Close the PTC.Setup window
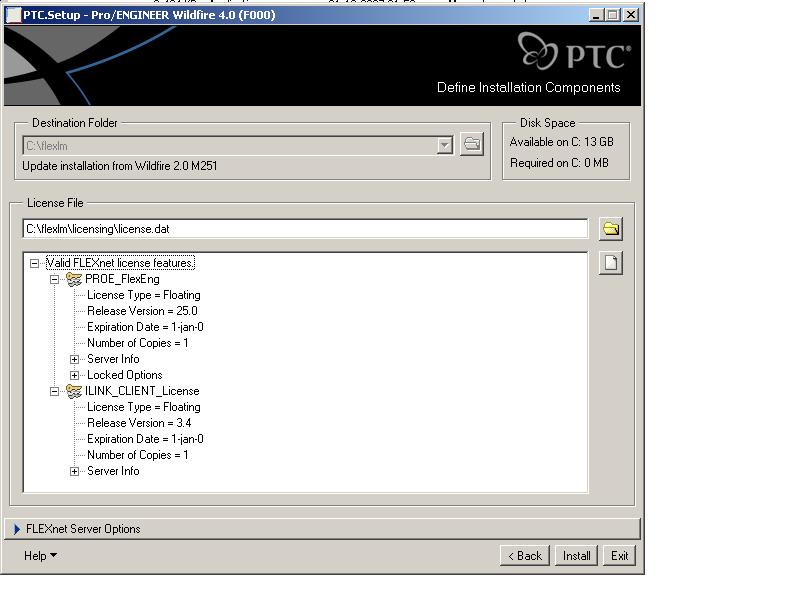The width and height of the screenshot is (800, 600). pos(631,15)
